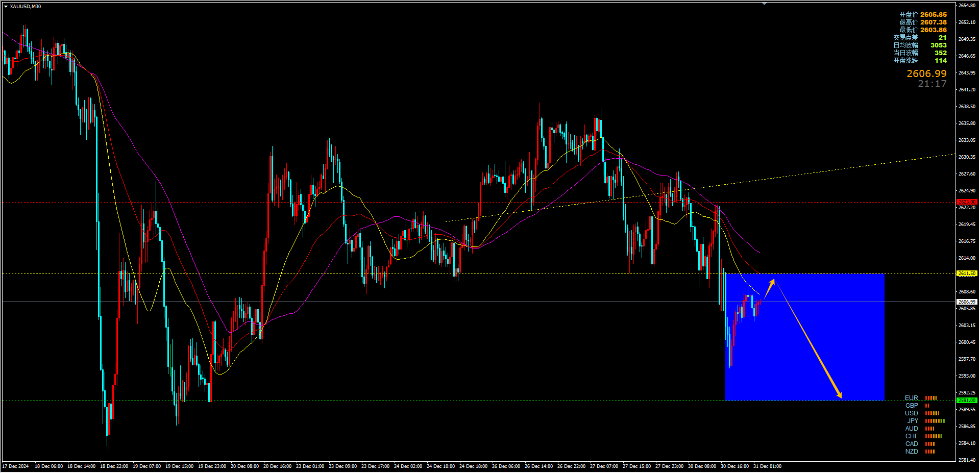The height and width of the screenshot is (473, 980).
Task: Click the NZD strength label
Action: [912, 452]
